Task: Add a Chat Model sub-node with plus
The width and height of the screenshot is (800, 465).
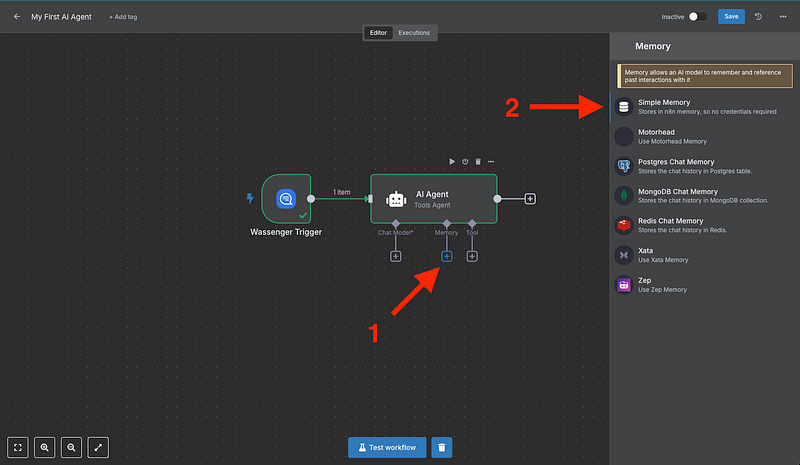Action: pos(396,256)
